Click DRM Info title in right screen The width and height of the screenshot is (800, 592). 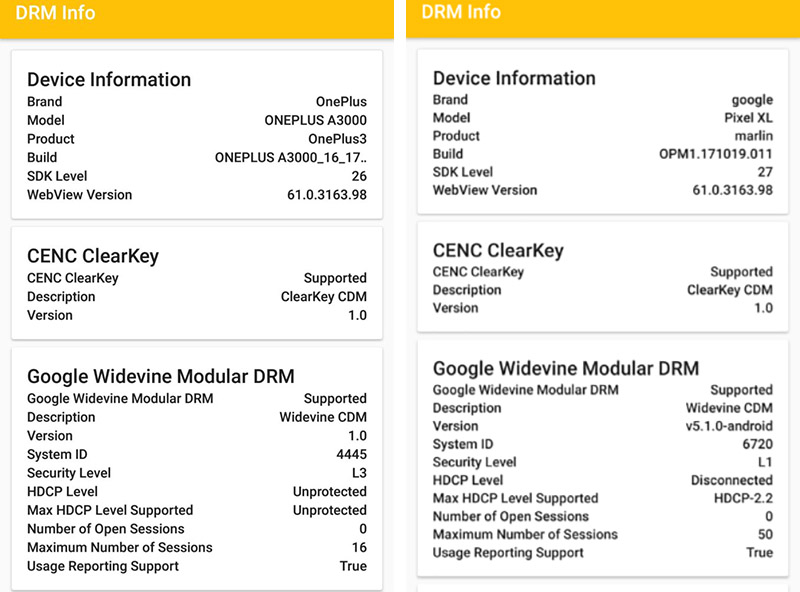click(461, 12)
